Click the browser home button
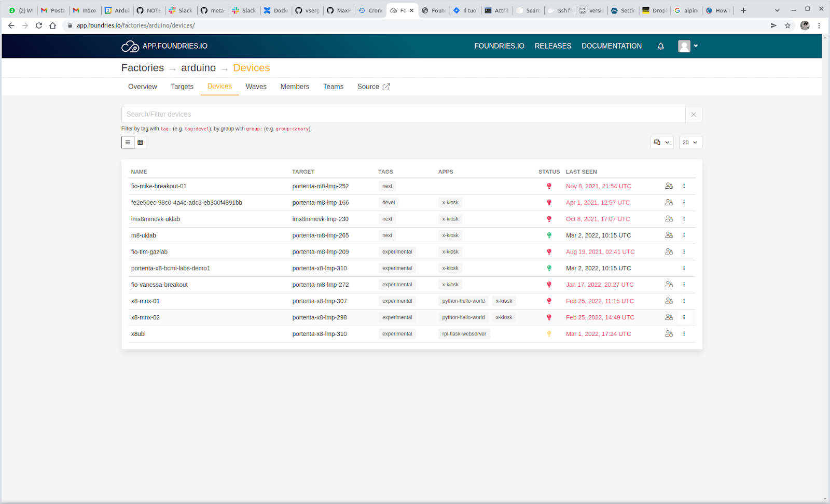This screenshot has width=830, height=504. [52, 25]
